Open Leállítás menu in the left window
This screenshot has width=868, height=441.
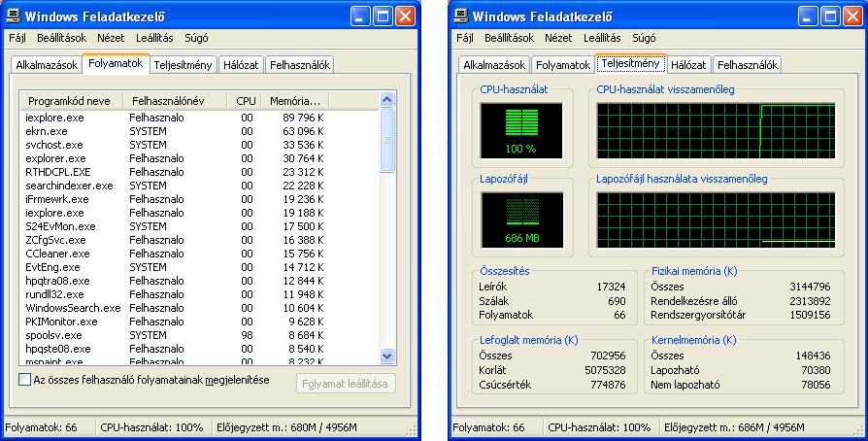(154, 38)
